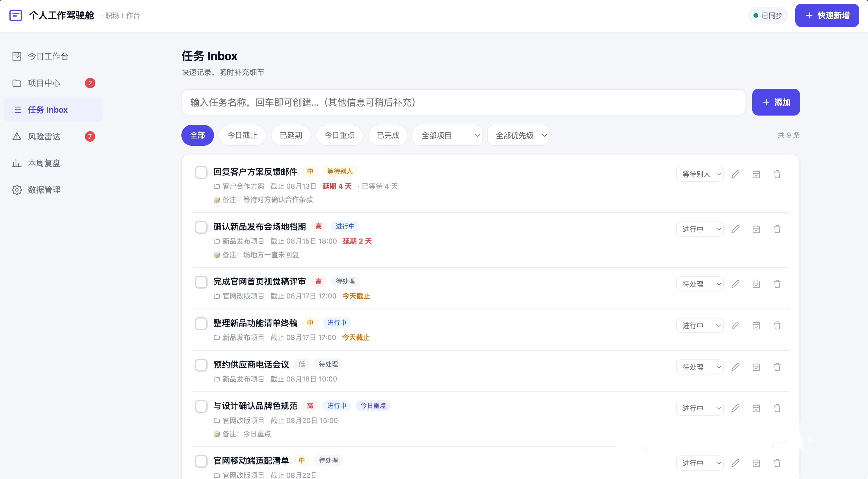Click pencil icon for 整理新品功能清单终稿
The image size is (868, 479).
735,325
